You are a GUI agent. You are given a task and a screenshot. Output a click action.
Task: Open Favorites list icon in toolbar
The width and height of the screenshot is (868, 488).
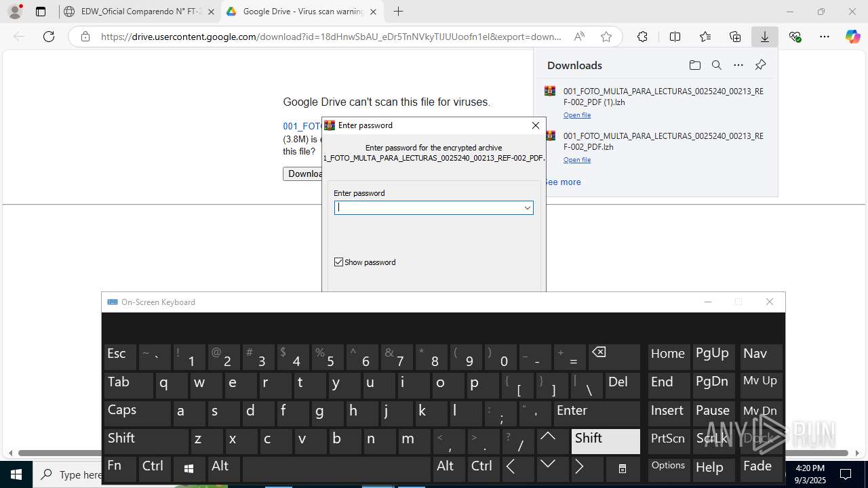pos(705,37)
